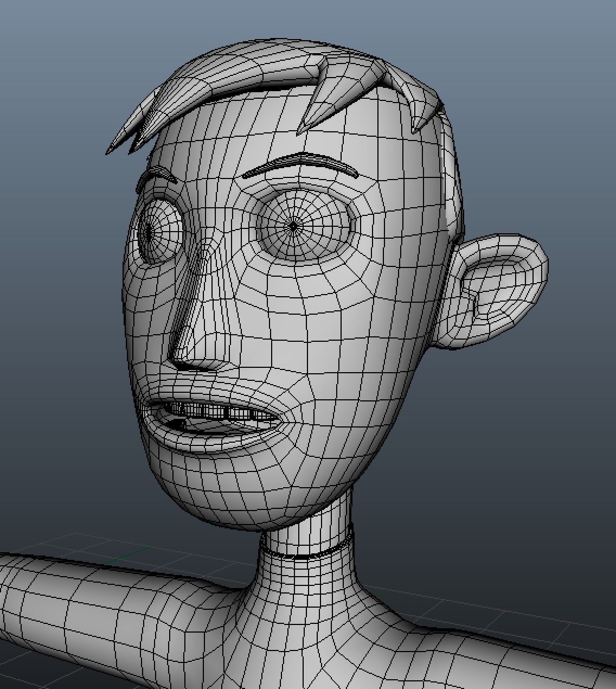Select the character's protruding ear mesh
Screen dimensions: 616x689
[x=492, y=291]
